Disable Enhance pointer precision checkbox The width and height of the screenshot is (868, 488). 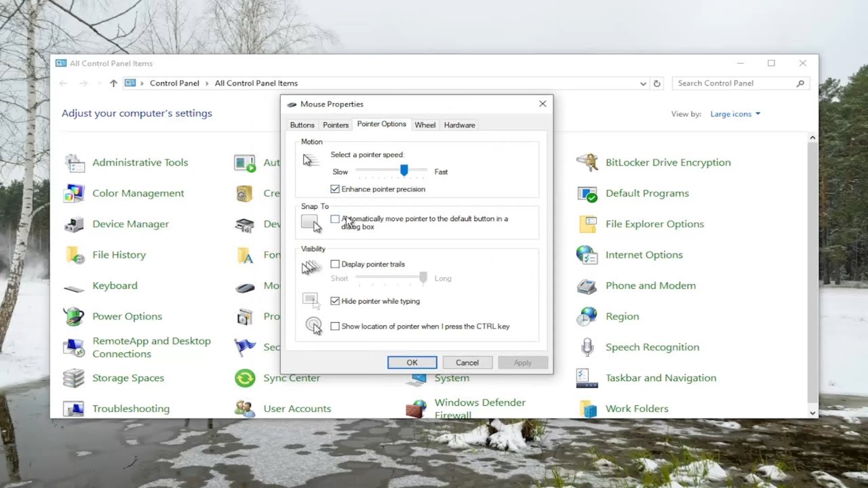point(335,189)
